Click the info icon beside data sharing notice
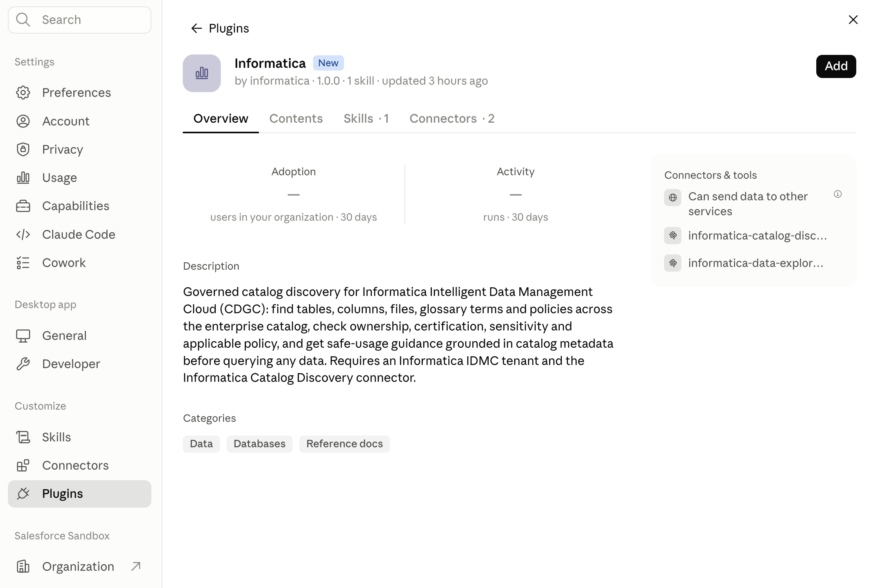The width and height of the screenshot is (870, 588). tap(838, 194)
